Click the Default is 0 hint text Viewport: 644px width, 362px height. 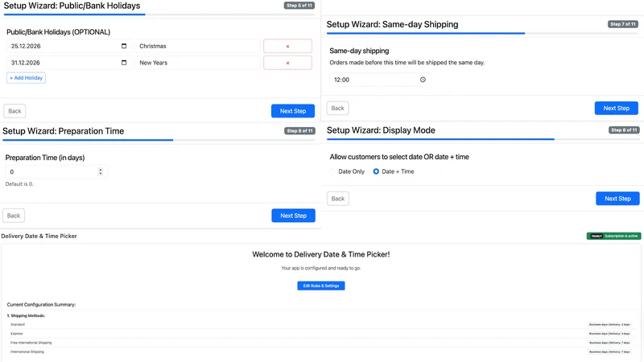19,184
